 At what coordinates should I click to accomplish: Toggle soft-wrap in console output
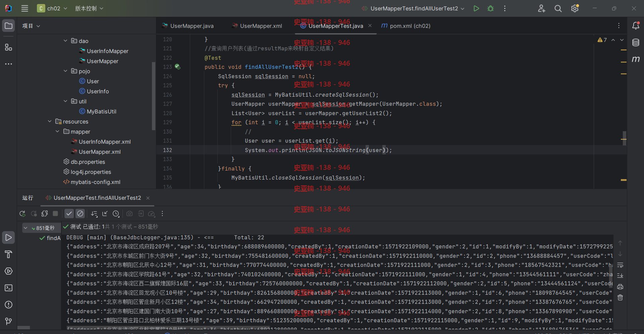pos(620,265)
